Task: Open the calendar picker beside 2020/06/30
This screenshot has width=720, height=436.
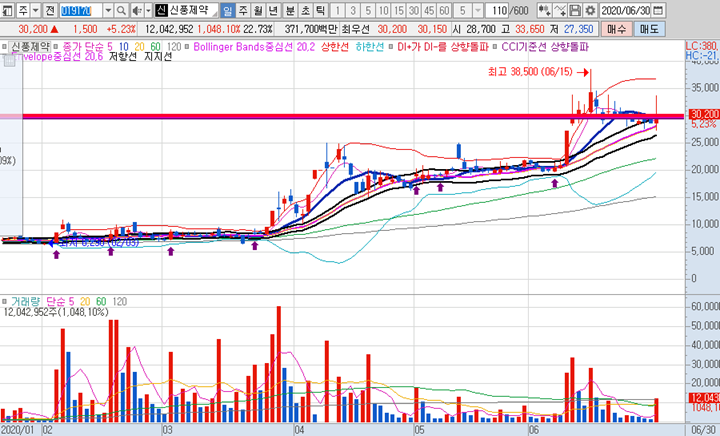Action: [658, 10]
